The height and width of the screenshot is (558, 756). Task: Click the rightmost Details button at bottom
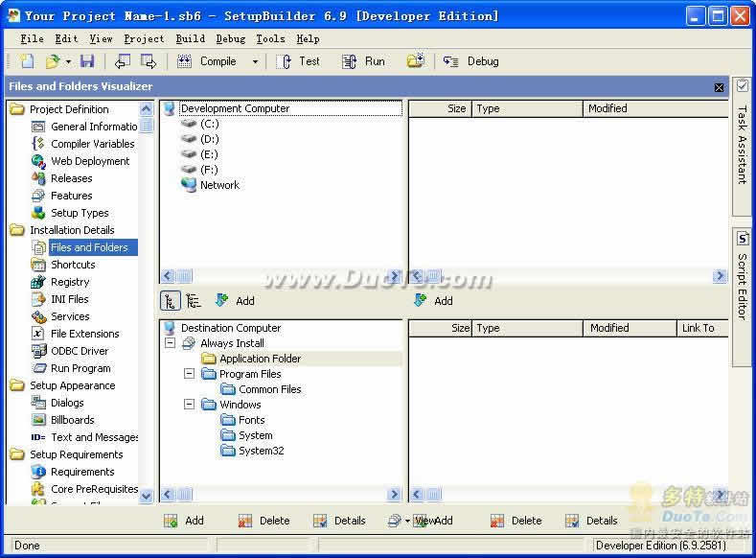click(591, 521)
